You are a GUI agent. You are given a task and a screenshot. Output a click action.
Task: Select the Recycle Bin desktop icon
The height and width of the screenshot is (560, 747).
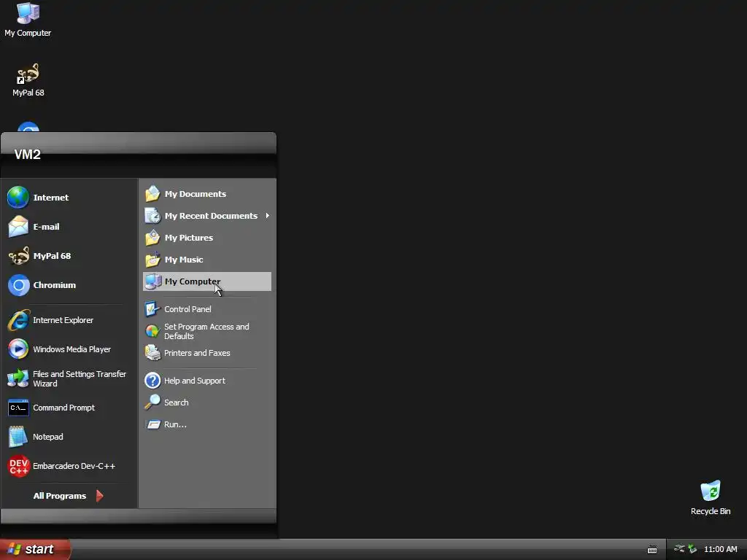(x=711, y=498)
